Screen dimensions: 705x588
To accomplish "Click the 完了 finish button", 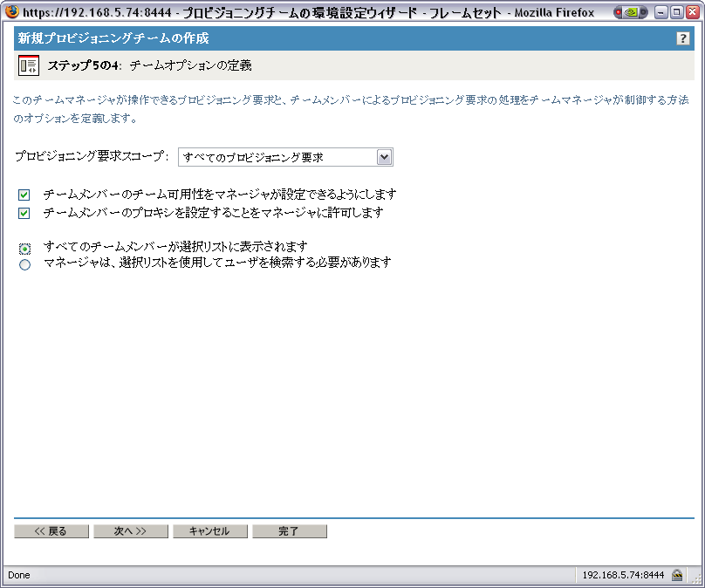I will [x=290, y=531].
